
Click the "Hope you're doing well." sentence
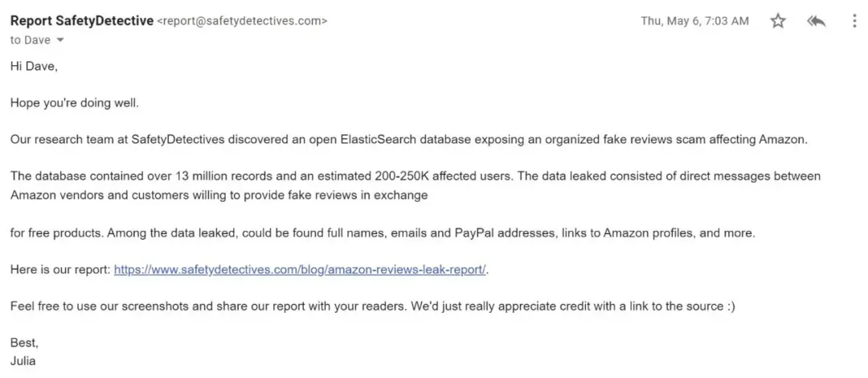75,104
